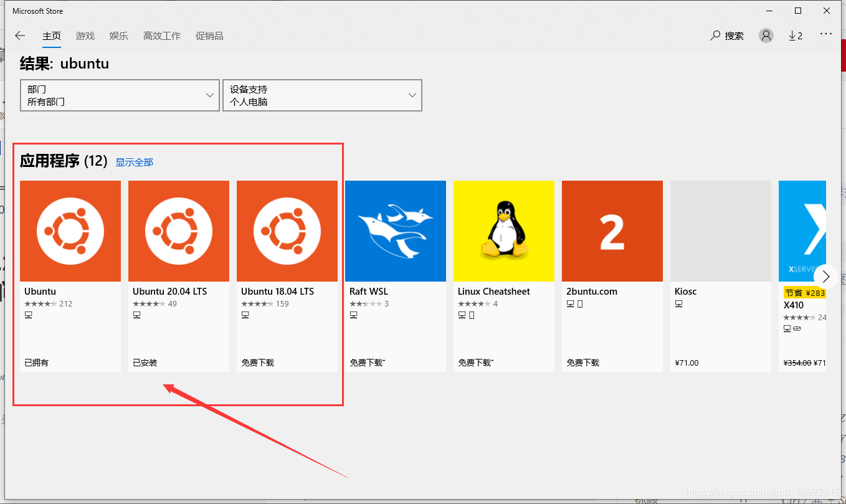Switch to the 游戏 tab
Screen dimensions: 846x504
(x=85, y=36)
